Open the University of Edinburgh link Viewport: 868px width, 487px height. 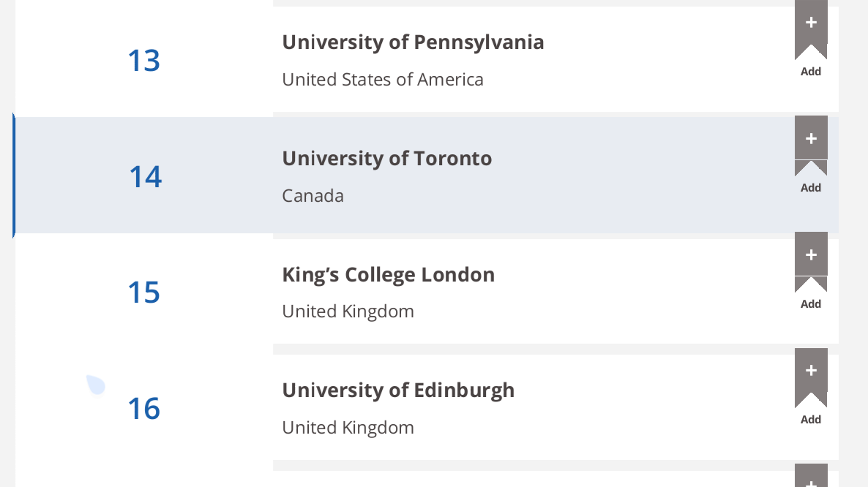(x=398, y=390)
